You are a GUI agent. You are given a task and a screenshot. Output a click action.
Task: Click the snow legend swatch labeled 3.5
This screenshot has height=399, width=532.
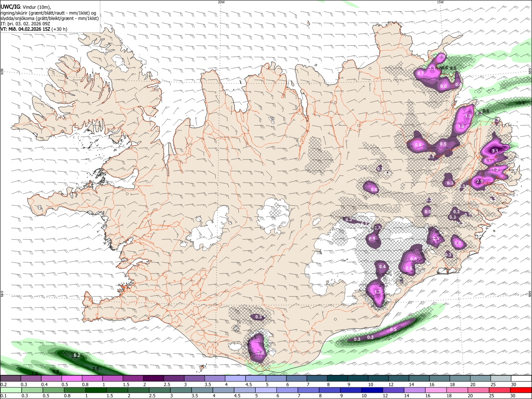coord(214,379)
